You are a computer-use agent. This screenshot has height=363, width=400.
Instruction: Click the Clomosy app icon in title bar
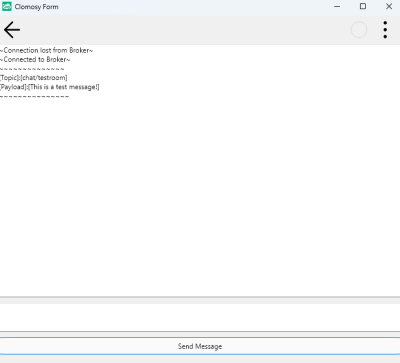click(x=7, y=6)
